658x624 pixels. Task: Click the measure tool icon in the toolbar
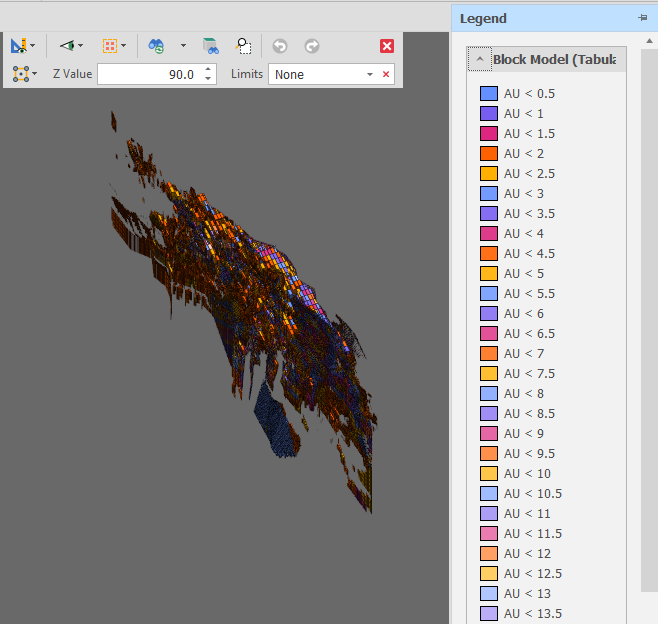point(19,46)
